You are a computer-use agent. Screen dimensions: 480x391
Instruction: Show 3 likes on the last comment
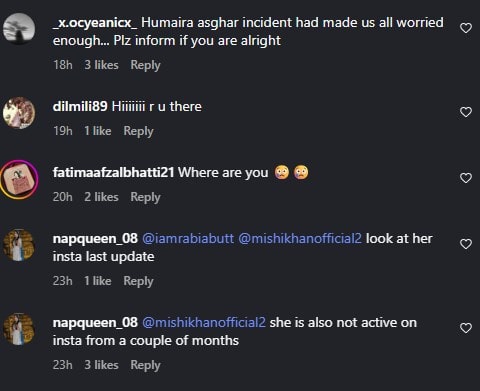tap(101, 365)
